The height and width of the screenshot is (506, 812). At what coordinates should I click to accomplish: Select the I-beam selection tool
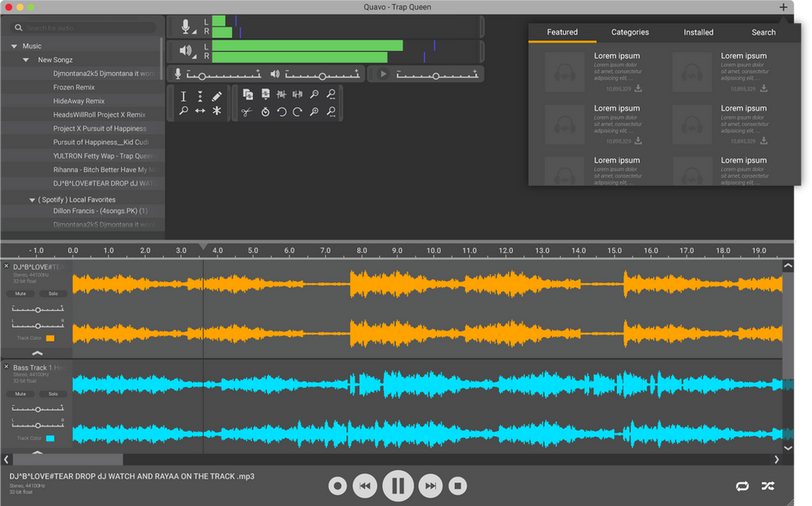(183, 96)
